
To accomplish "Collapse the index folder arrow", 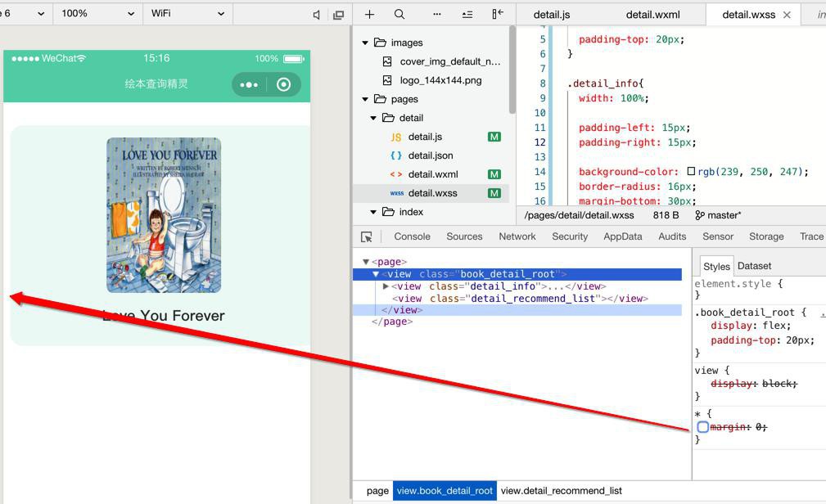I will tap(373, 212).
